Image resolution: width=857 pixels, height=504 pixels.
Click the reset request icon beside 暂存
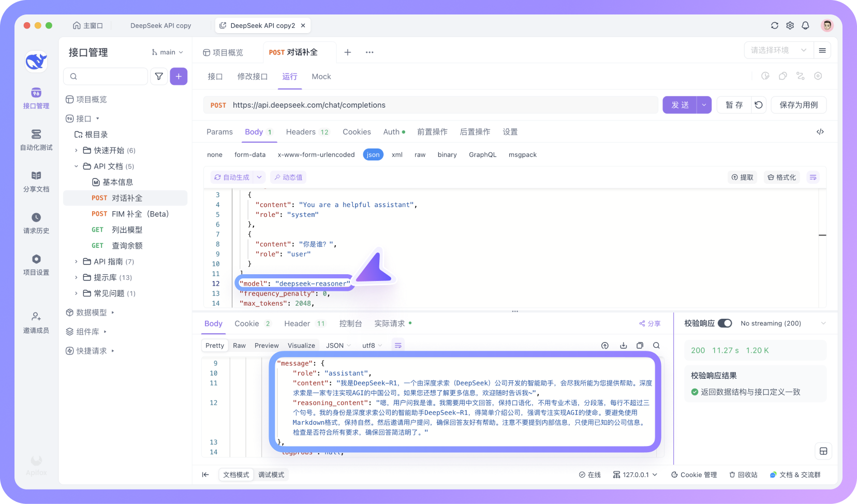click(759, 105)
